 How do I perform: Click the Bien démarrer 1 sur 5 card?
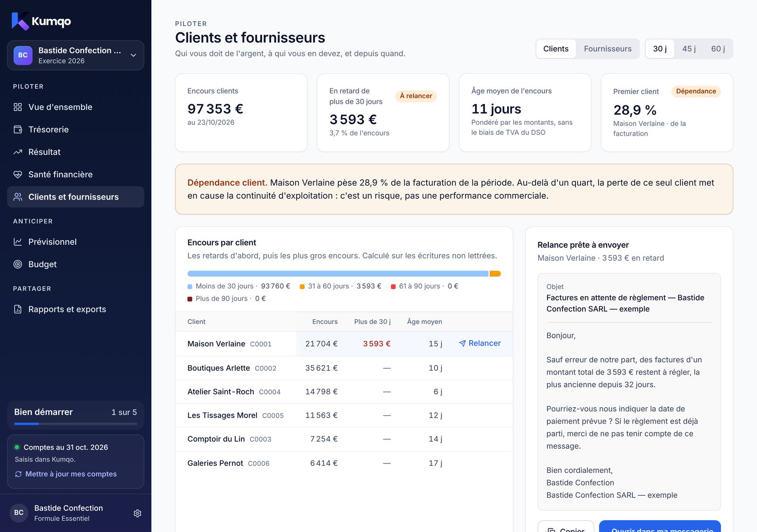point(76,415)
